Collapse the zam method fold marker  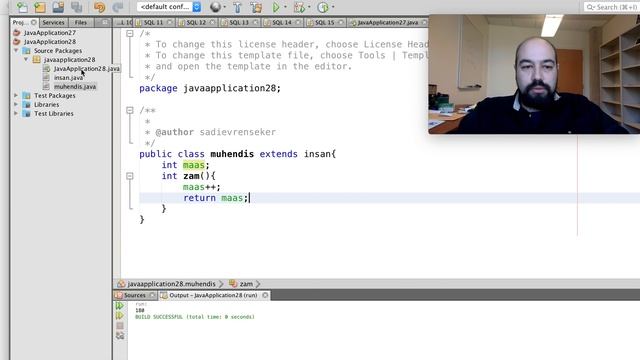point(130,176)
